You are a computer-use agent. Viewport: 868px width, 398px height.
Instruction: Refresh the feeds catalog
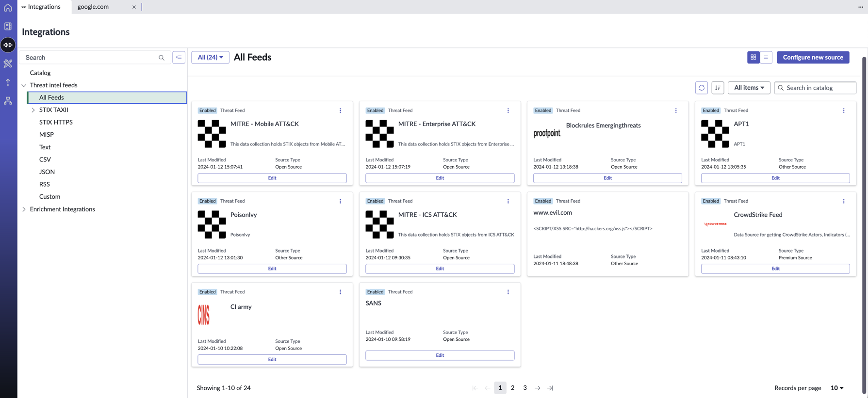[702, 88]
